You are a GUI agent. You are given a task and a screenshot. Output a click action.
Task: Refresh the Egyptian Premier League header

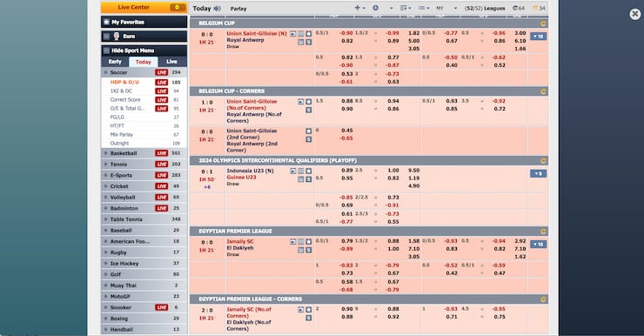(x=543, y=232)
